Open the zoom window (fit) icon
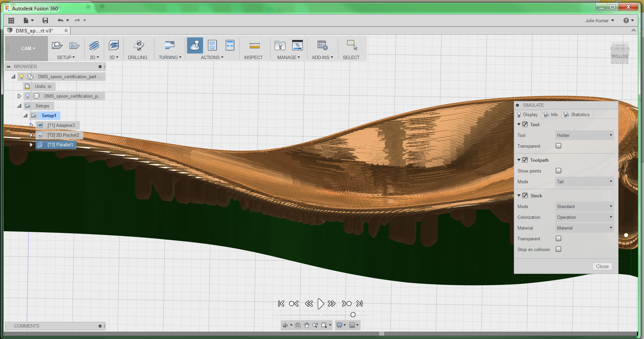The image size is (644, 339). [324, 325]
